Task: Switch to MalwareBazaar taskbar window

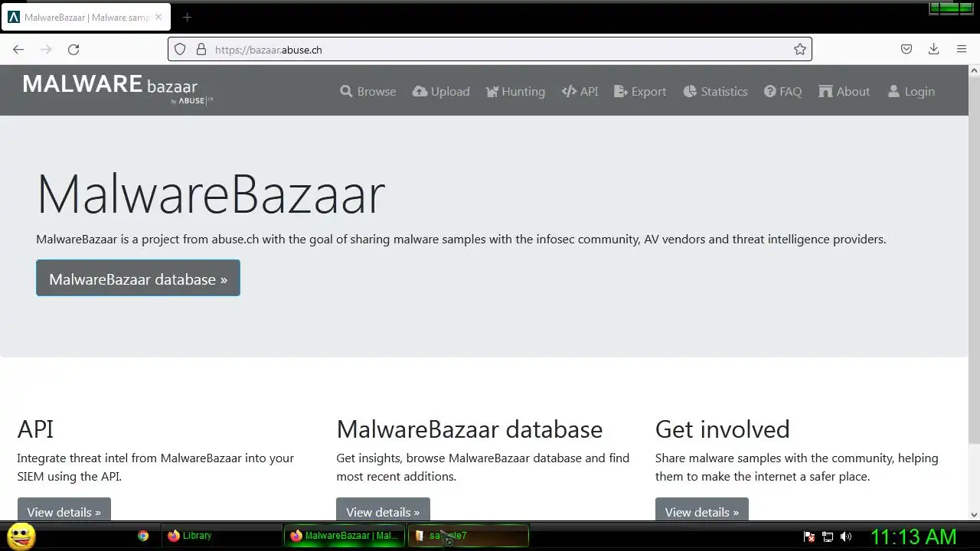Action: pos(345,536)
